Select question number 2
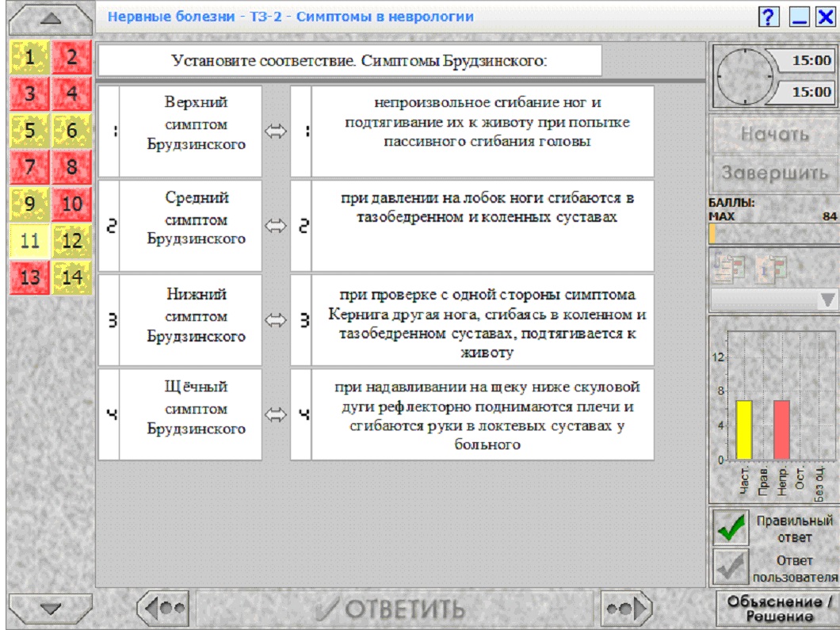This screenshot has width=840, height=630. coord(72,57)
